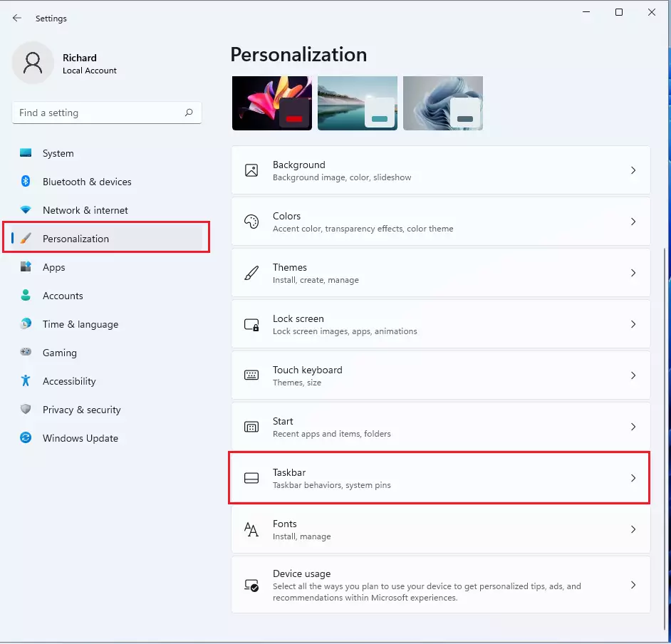Viewport: 671px width, 644px height.
Task: Select the Apps icon in sidebar
Action: [x=26, y=266]
